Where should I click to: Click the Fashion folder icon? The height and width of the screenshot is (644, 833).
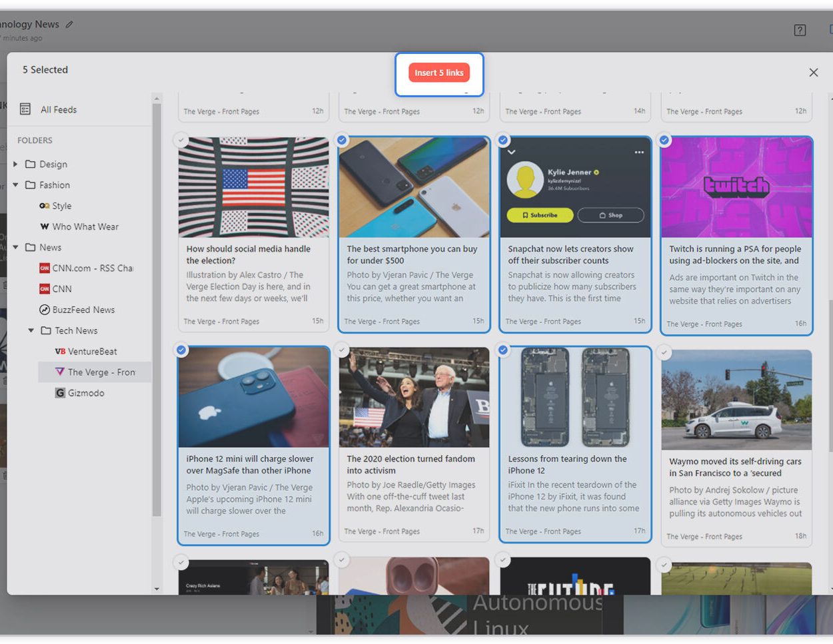(x=30, y=184)
